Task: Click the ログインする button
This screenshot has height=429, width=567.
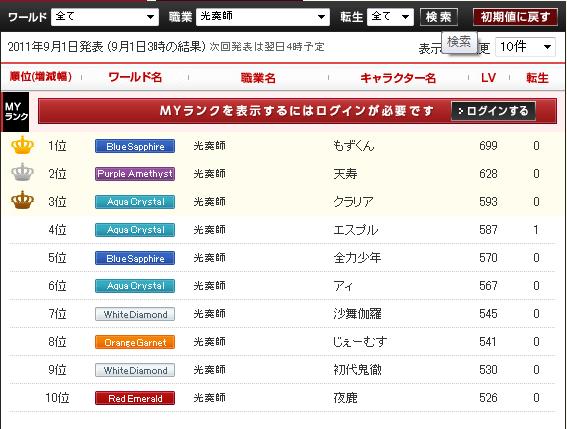Action: pyautogui.click(x=493, y=111)
